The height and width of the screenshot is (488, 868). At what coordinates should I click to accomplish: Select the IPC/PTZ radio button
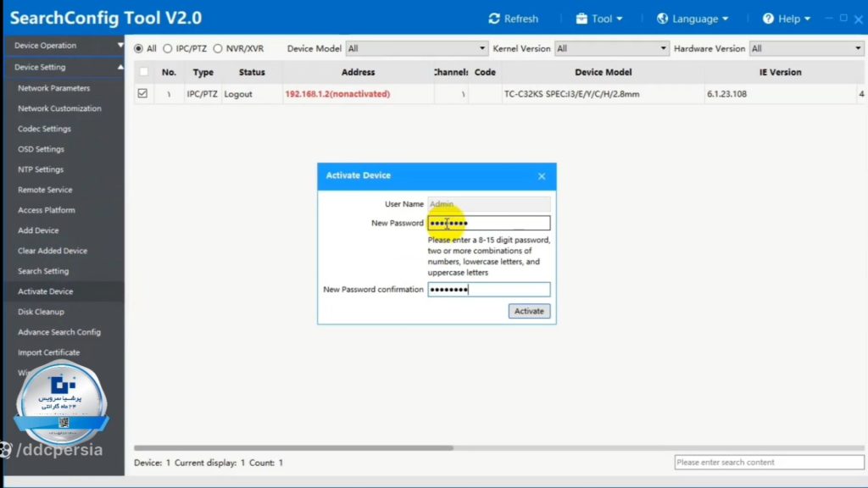pos(167,48)
